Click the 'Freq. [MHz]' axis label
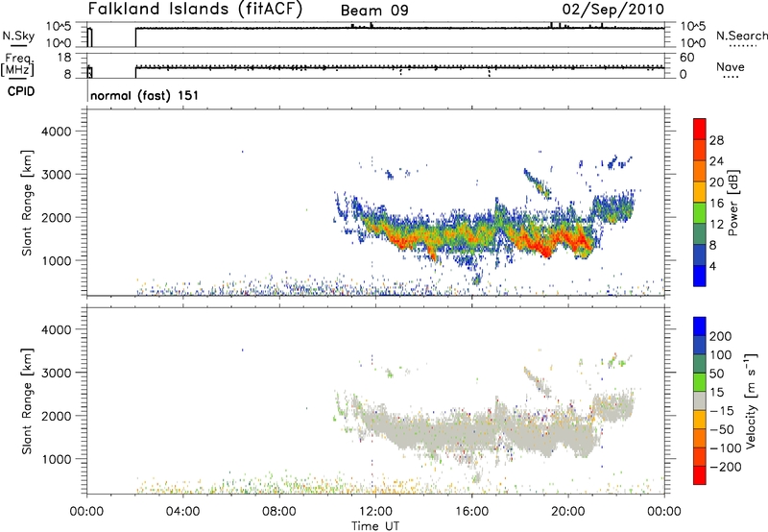Screen dimensions: 768x532 click(x=17, y=65)
